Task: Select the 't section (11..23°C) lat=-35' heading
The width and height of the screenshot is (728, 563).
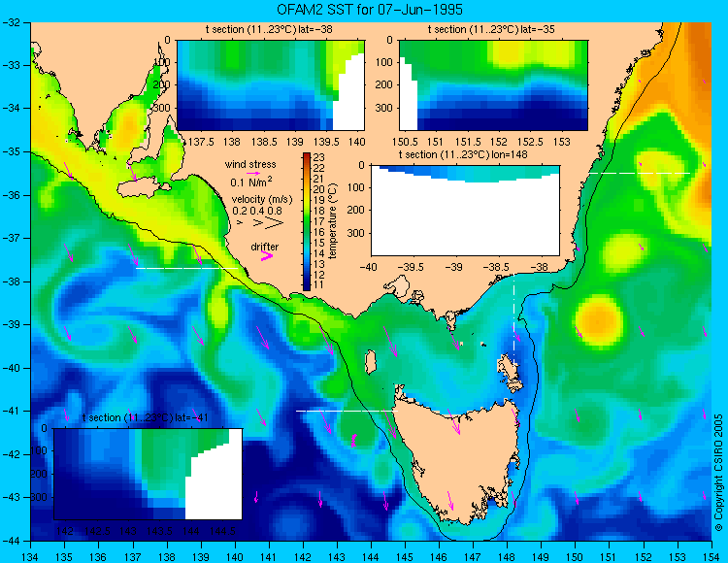Action: [x=491, y=30]
